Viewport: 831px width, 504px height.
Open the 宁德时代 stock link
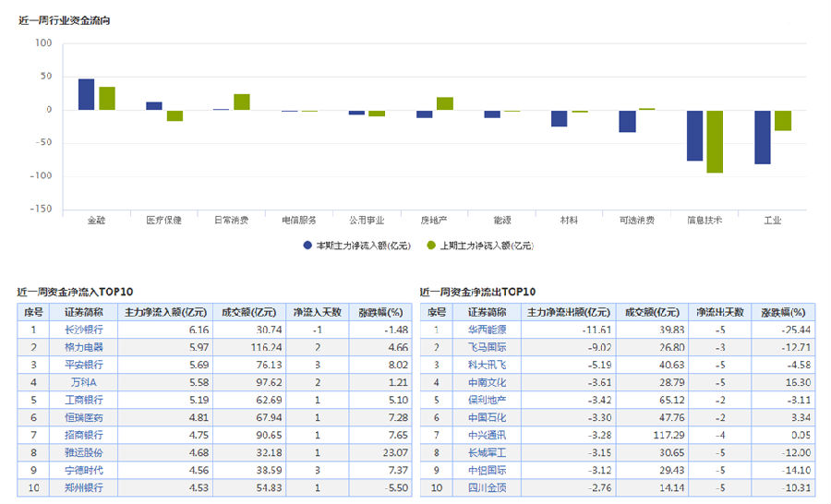(84, 470)
